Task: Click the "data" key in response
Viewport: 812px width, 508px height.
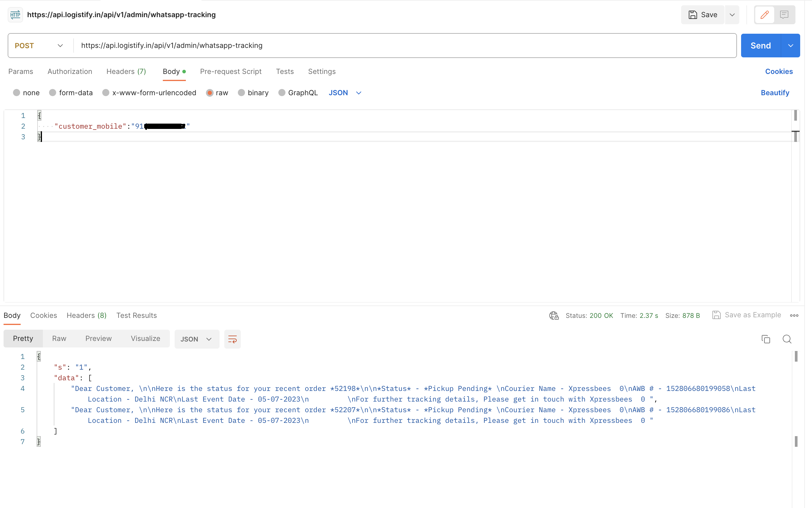Action: point(66,378)
